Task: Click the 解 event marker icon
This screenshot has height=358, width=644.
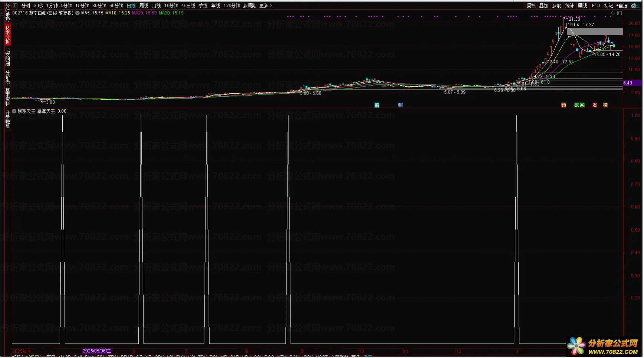Action: [x=377, y=105]
